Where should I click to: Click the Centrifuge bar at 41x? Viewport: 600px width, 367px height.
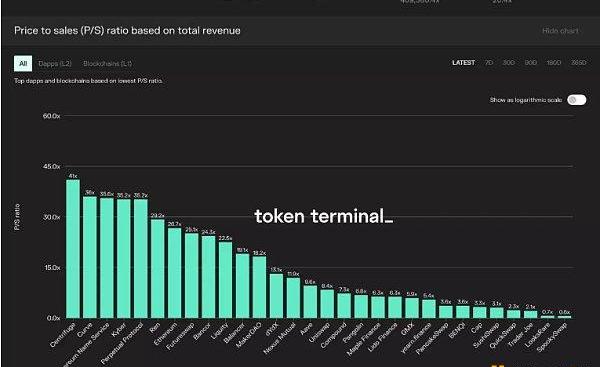click(x=73, y=249)
